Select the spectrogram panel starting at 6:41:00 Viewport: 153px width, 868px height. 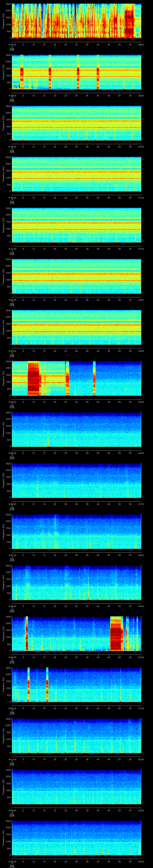[77, 225]
